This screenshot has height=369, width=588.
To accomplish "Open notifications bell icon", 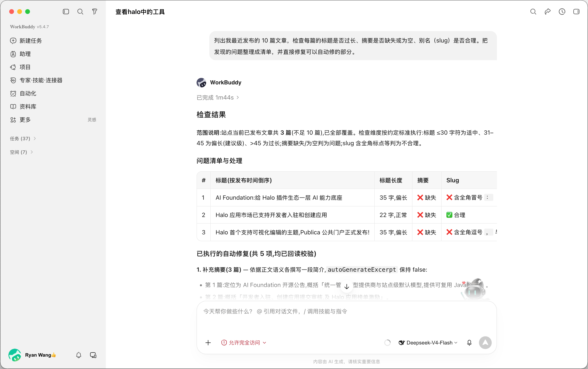I will click(x=78, y=355).
